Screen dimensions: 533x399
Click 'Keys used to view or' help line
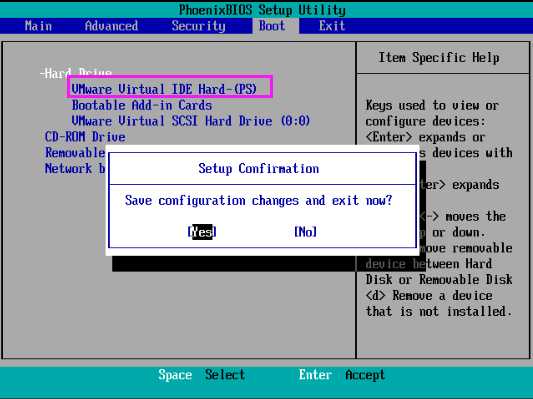(432, 105)
